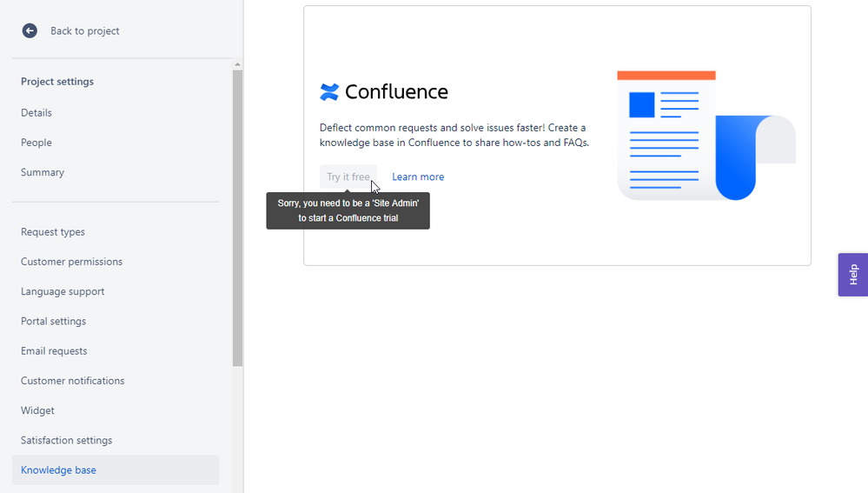This screenshot has width=868, height=493.
Task: Open People settings page
Action: 36,143
